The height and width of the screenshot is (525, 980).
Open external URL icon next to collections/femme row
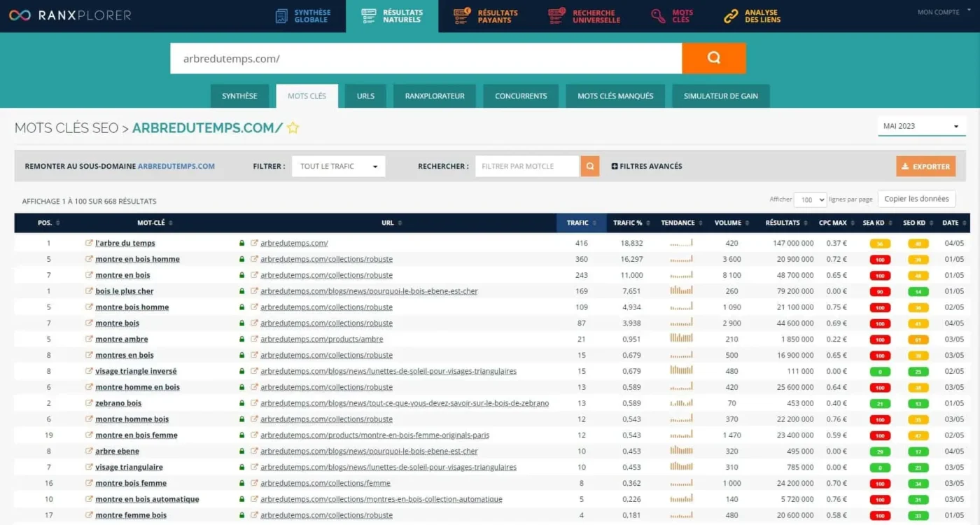tap(254, 483)
